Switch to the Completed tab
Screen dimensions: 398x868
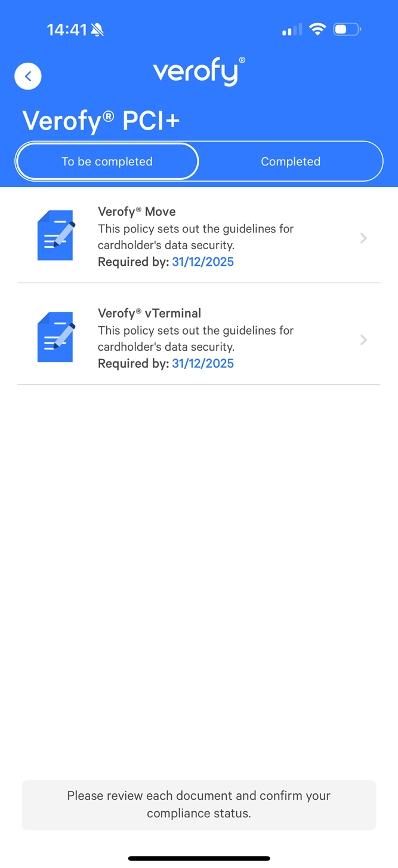pyautogui.click(x=291, y=161)
